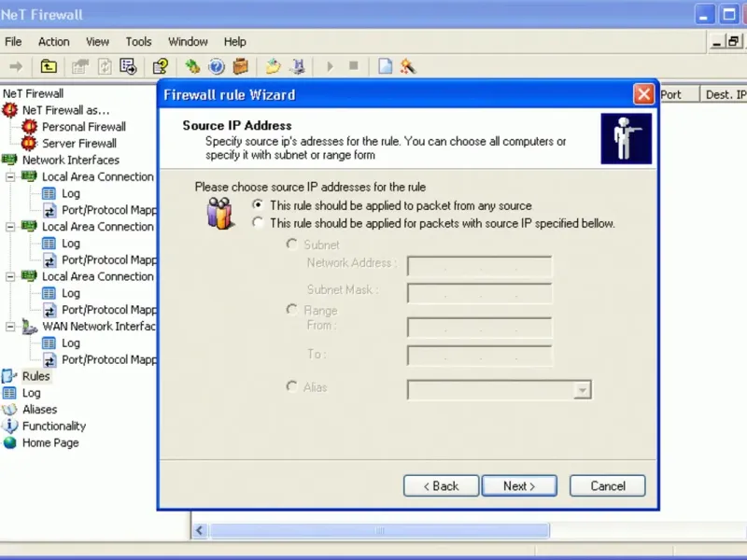Click the horizontal scrollbar left arrow
747x560 pixels.
point(200,530)
